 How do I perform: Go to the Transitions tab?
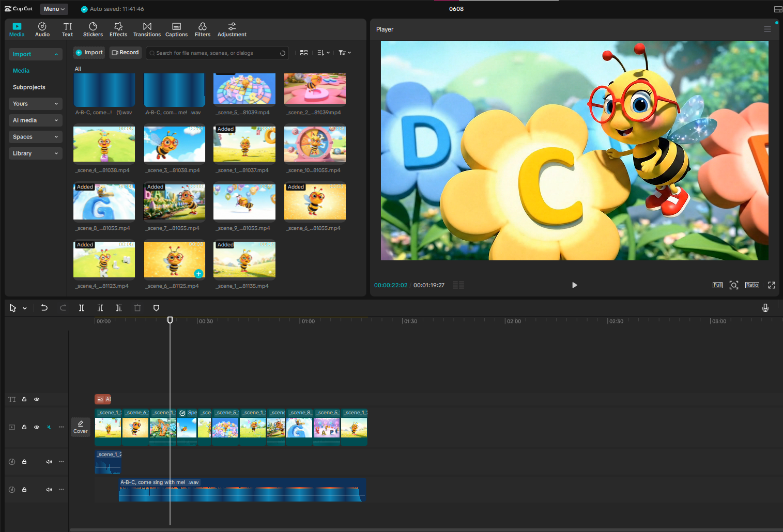(147, 29)
